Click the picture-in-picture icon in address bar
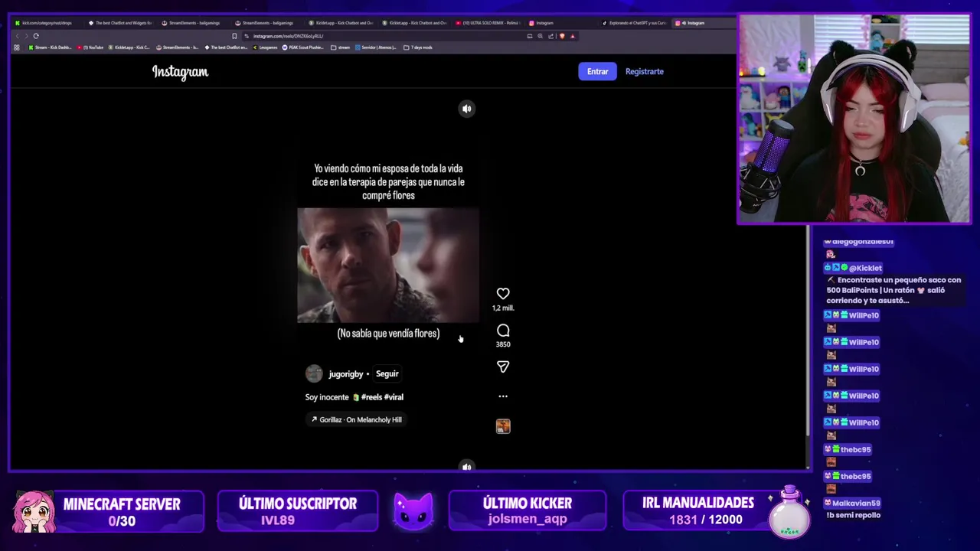 pyautogui.click(x=530, y=36)
